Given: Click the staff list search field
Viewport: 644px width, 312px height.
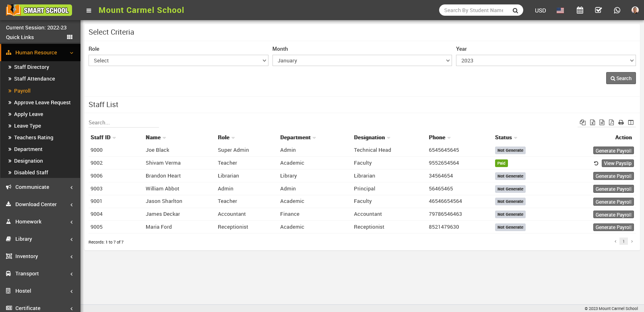Looking at the screenshot, I should [x=123, y=123].
